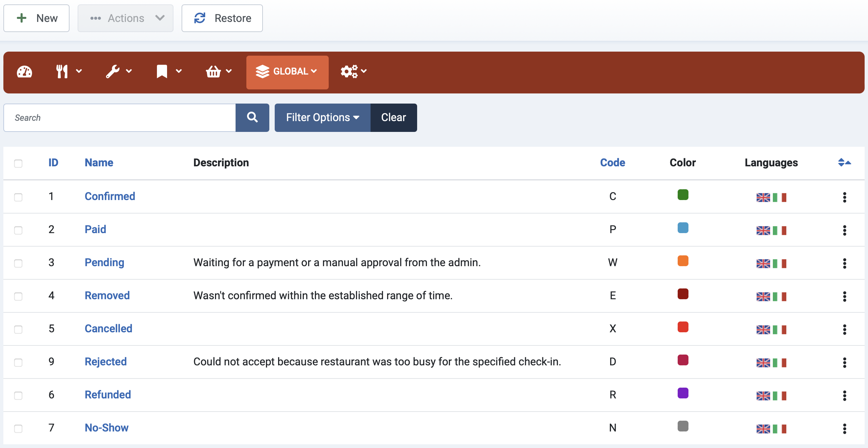This screenshot has width=868, height=448.
Task: Open the bookmark icon menu
Action: 169,72
